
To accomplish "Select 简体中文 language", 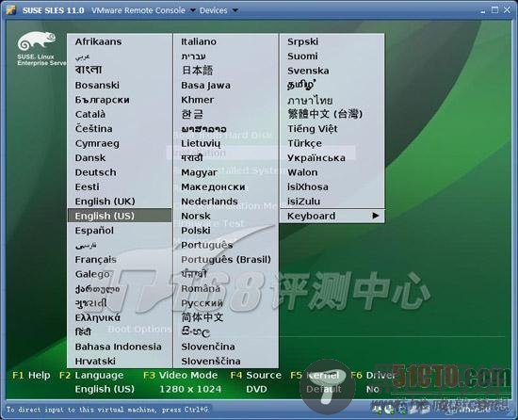I will point(202,317).
